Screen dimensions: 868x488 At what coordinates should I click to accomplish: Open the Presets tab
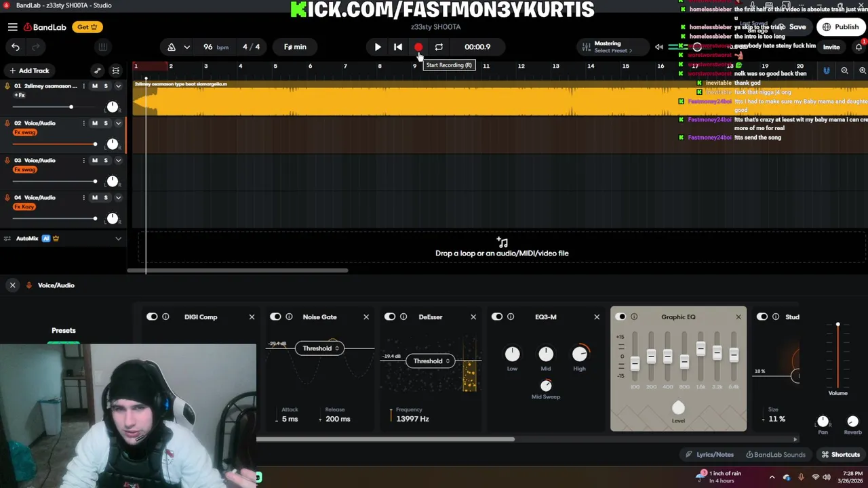click(64, 331)
